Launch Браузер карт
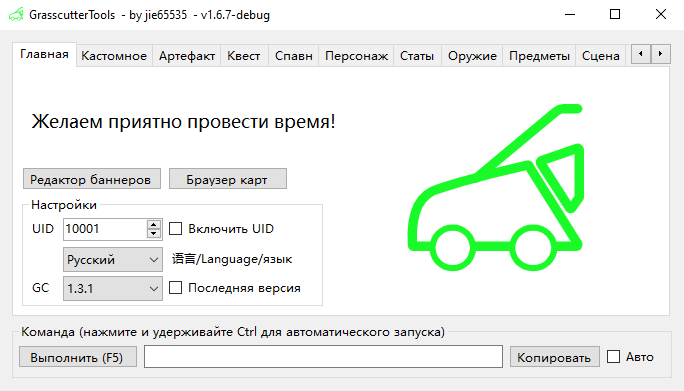684x391 pixels. pos(228,179)
